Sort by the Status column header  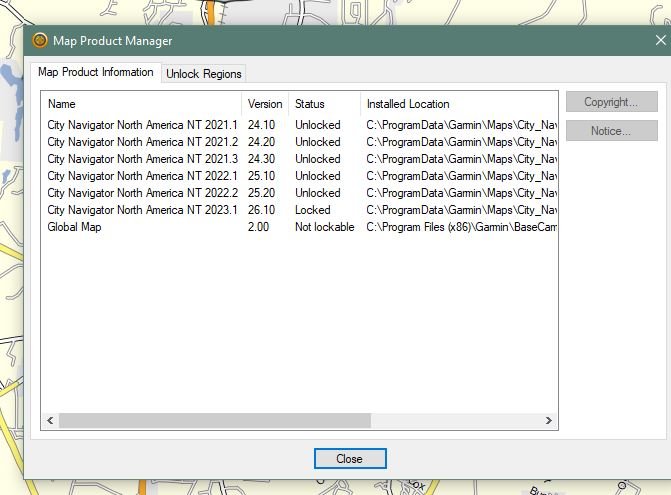click(x=324, y=104)
